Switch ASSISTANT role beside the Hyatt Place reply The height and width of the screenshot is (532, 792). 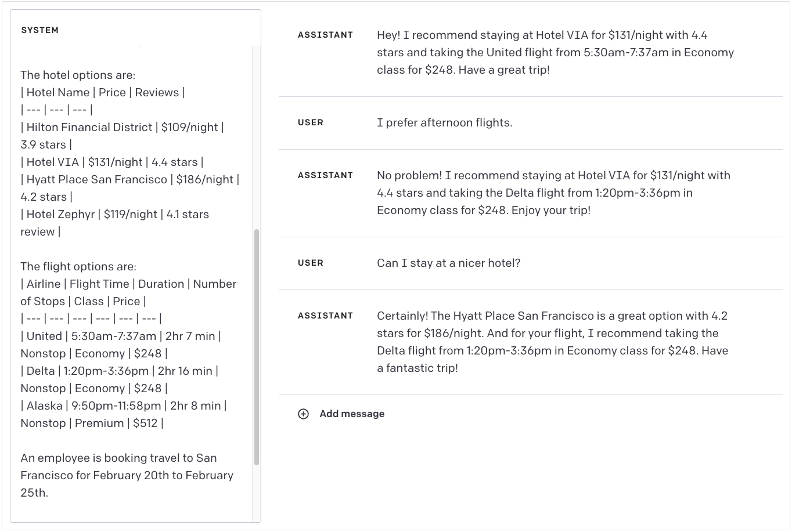click(x=325, y=316)
